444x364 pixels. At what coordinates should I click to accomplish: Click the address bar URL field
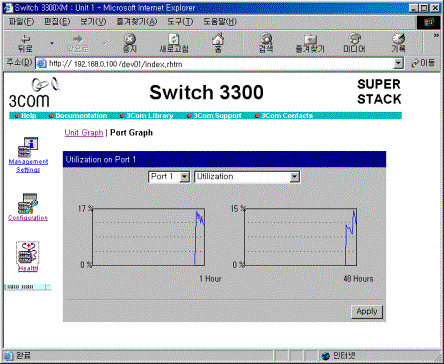pos(220,64)
